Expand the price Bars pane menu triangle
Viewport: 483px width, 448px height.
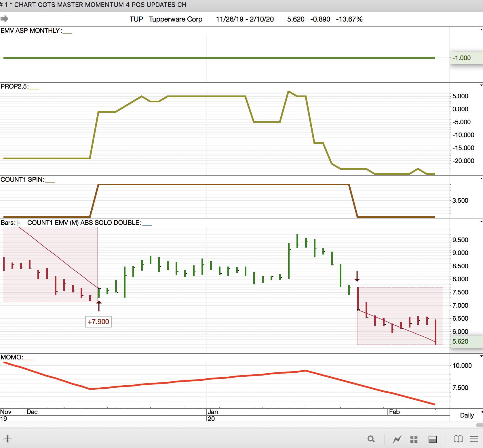click(x=481, y=222)
